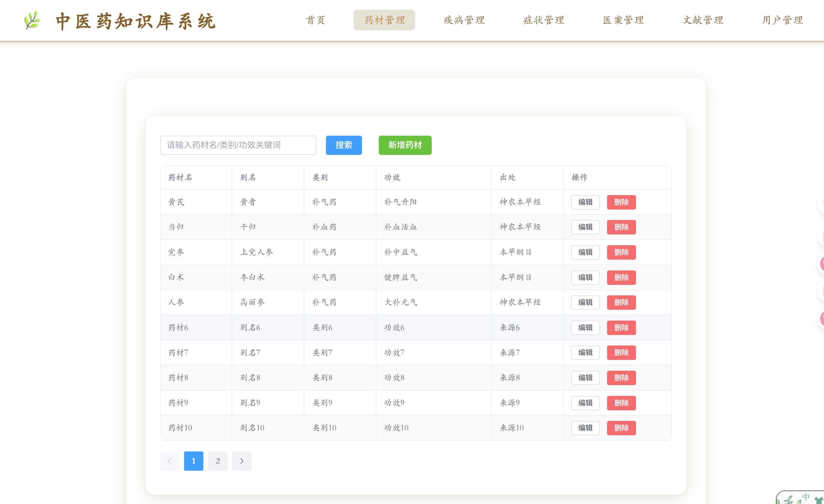Delete the 当归 entry

(x=621, y=227)
